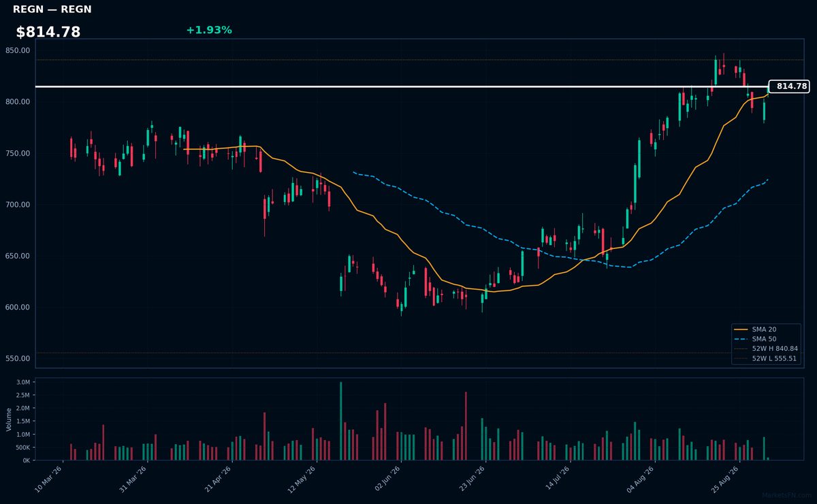Select the SMA 50 legend entry

click(764, 339)
